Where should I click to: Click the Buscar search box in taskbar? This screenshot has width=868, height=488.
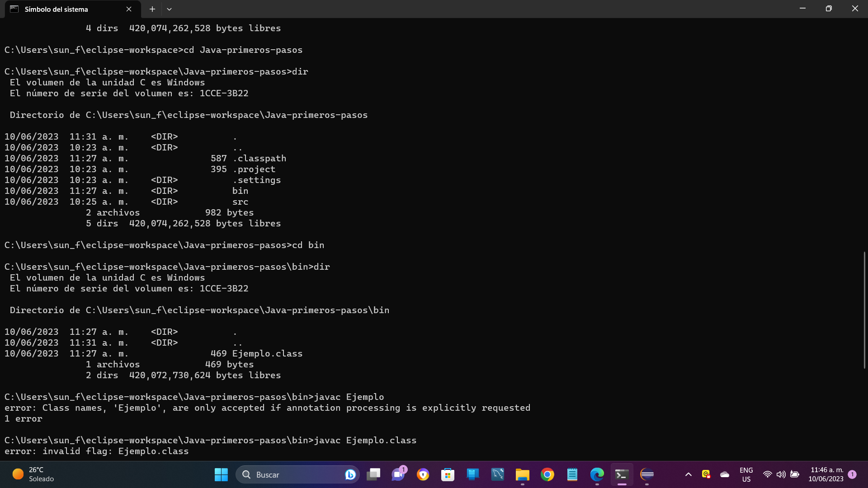point(297,474)
